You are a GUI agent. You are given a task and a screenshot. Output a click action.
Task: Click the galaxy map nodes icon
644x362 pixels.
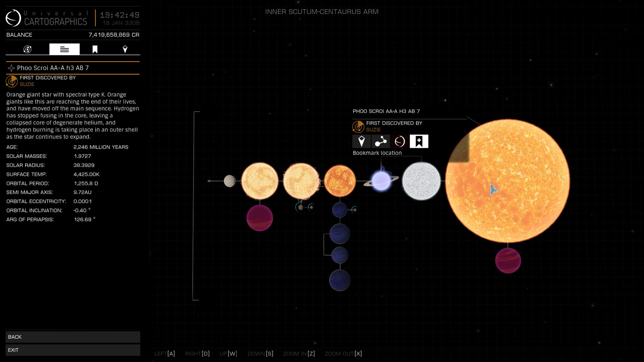pos(380,141)
